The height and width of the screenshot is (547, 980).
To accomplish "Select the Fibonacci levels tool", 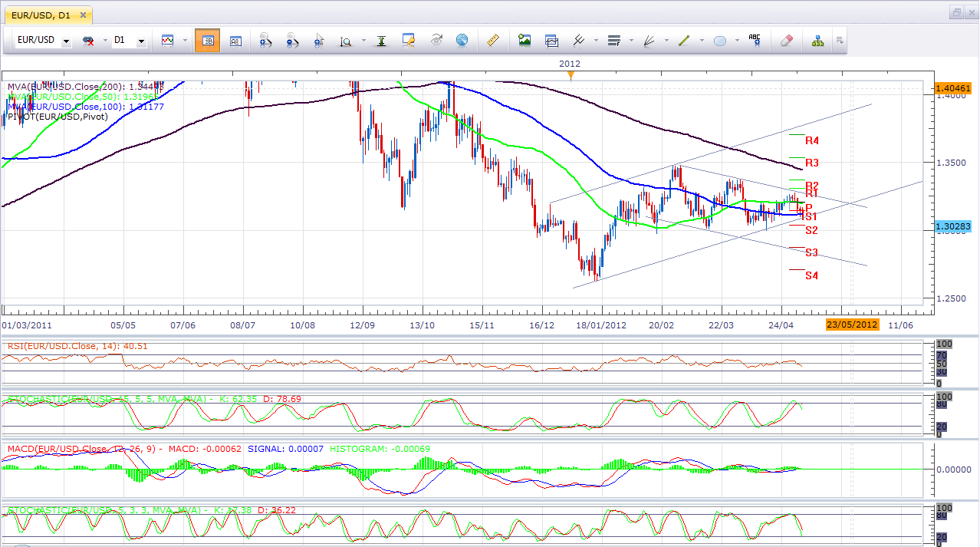I will tap(613, 41).
